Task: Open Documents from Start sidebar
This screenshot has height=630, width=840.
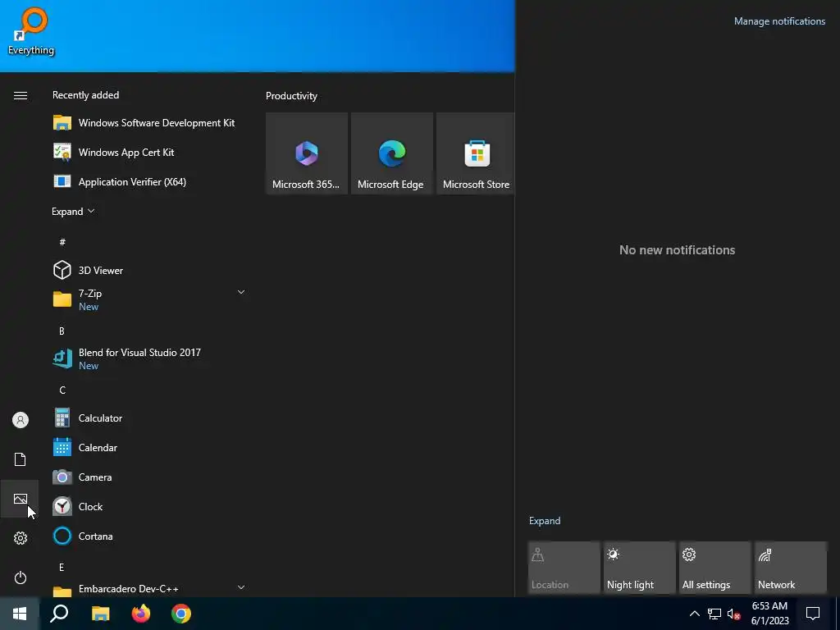Action: tap(21, 459)
